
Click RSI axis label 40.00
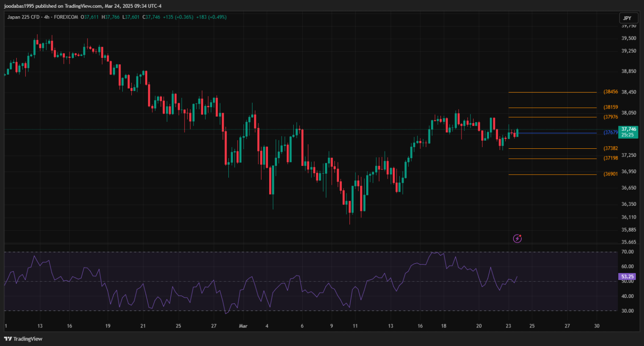coord(627,296)
